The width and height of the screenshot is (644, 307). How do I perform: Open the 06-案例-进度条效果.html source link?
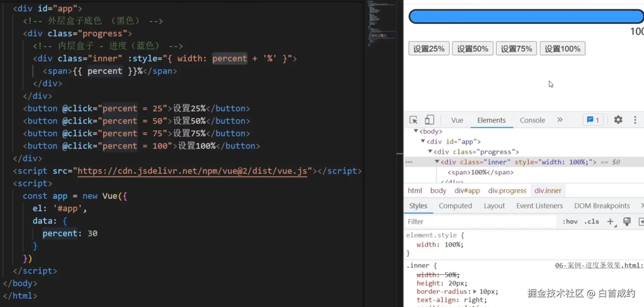[599, 265]
